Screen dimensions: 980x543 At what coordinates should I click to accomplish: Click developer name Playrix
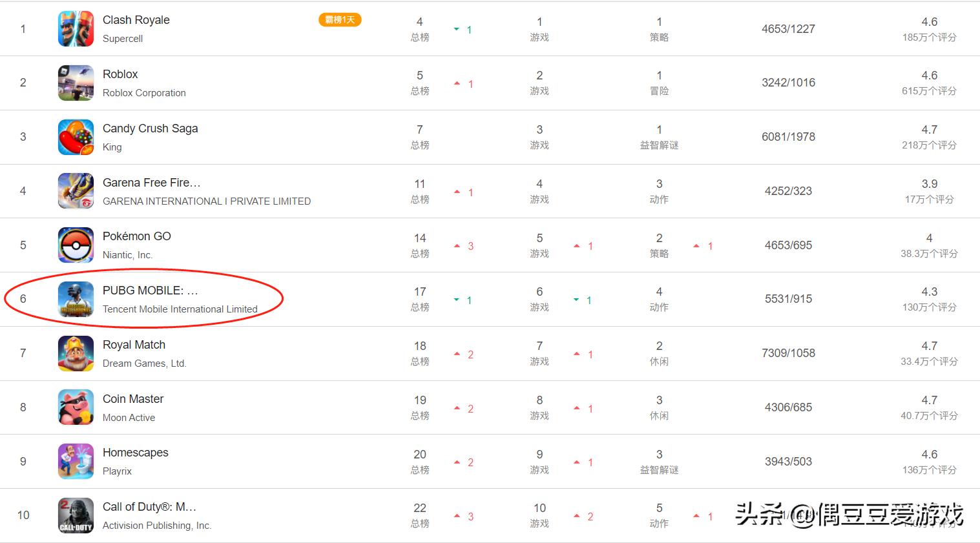[117, 471]
